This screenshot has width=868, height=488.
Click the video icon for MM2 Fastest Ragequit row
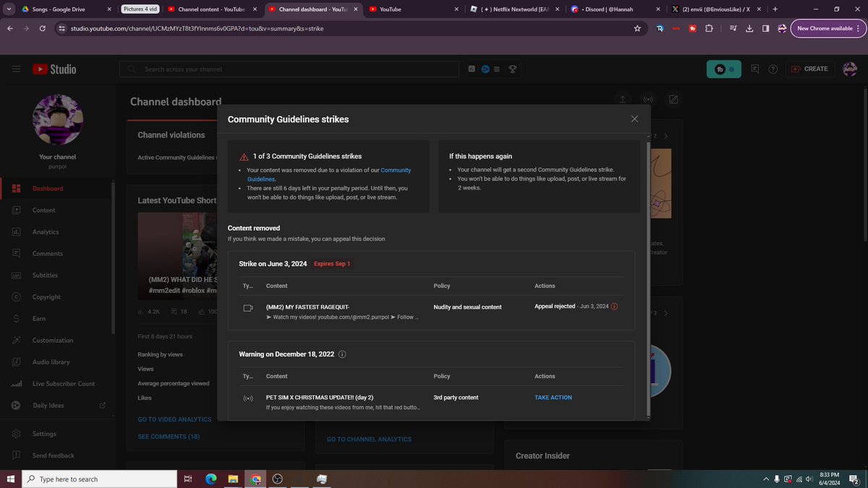click(248, 308)
